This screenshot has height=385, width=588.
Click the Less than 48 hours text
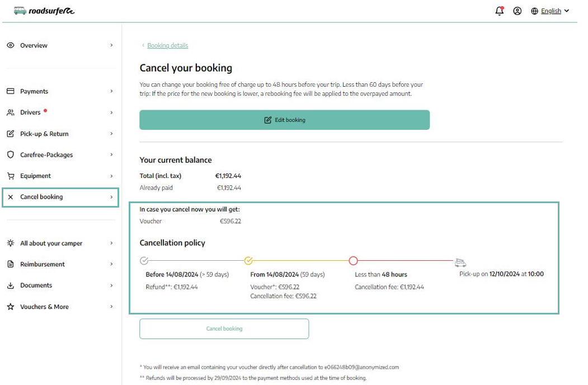381,274
